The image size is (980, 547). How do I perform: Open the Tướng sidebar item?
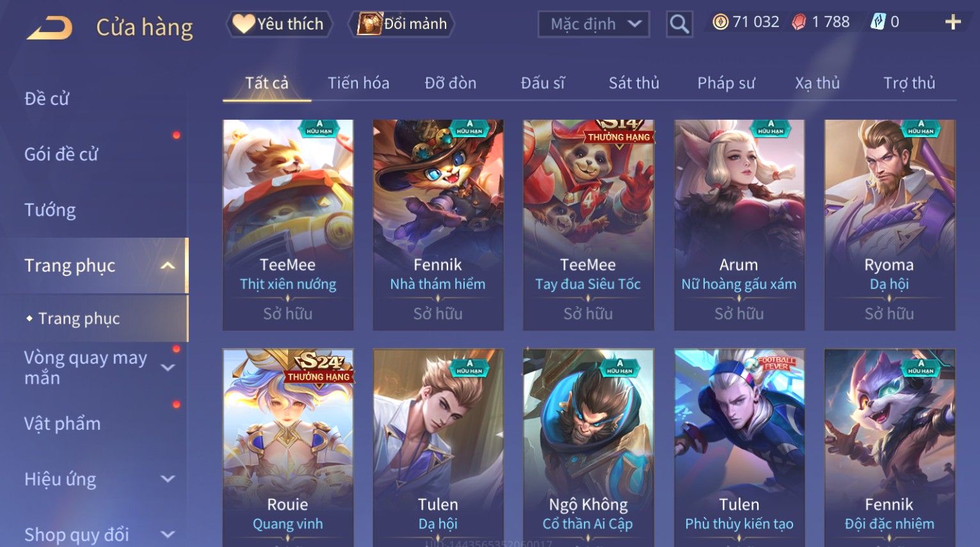click(50, 210)
